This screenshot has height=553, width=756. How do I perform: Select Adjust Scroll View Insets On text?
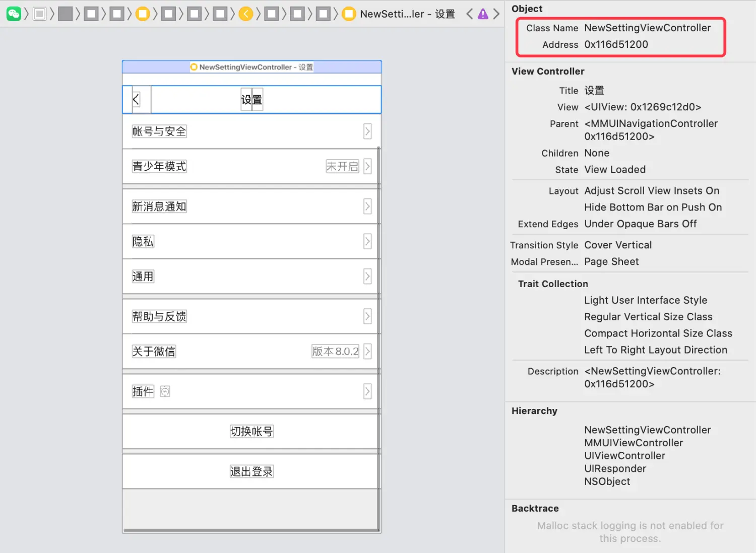(x=652, y=191)
